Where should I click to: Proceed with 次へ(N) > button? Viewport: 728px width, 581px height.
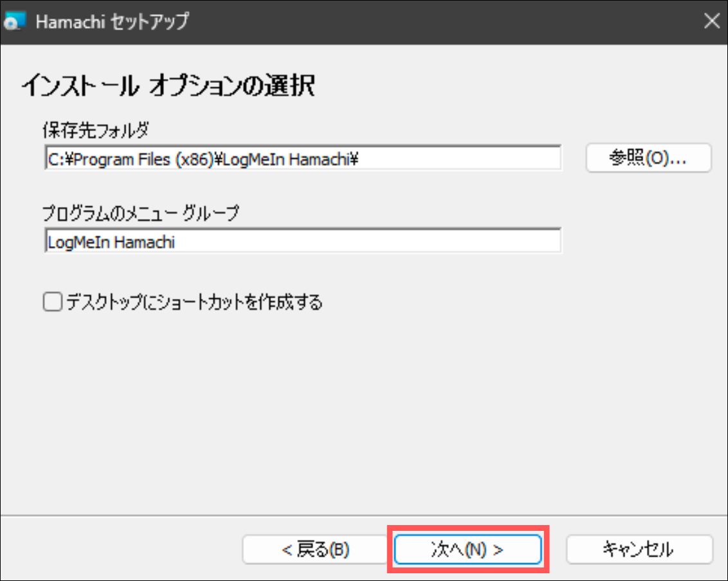pyautogui.click(x=468, y=550)
